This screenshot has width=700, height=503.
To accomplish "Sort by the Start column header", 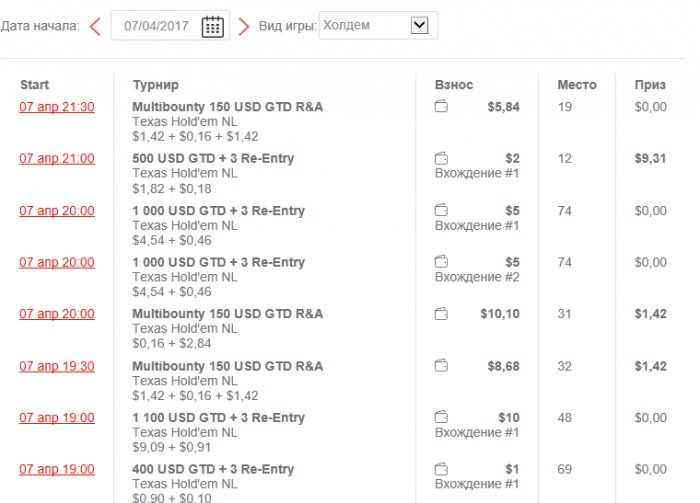I will tap(34, 85).
